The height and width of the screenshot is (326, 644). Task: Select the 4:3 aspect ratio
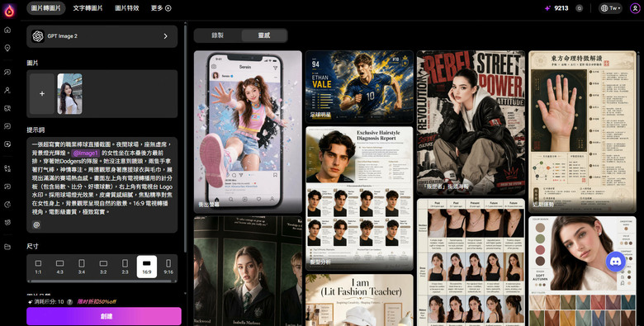[x=59, y=267]
